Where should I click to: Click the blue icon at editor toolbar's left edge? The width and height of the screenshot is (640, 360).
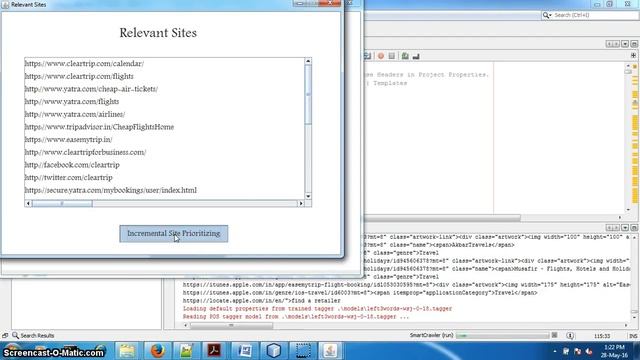point(367,56)
